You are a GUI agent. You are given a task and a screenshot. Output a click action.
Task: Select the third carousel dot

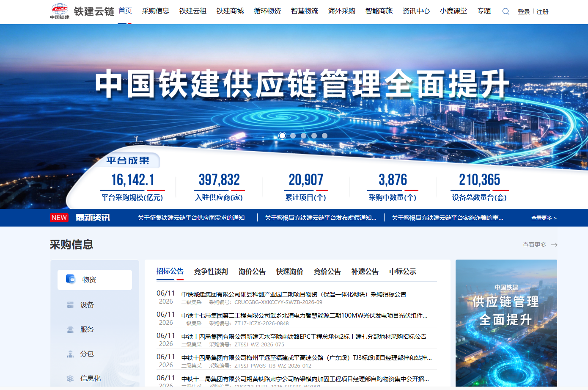(x=303, y=136)
